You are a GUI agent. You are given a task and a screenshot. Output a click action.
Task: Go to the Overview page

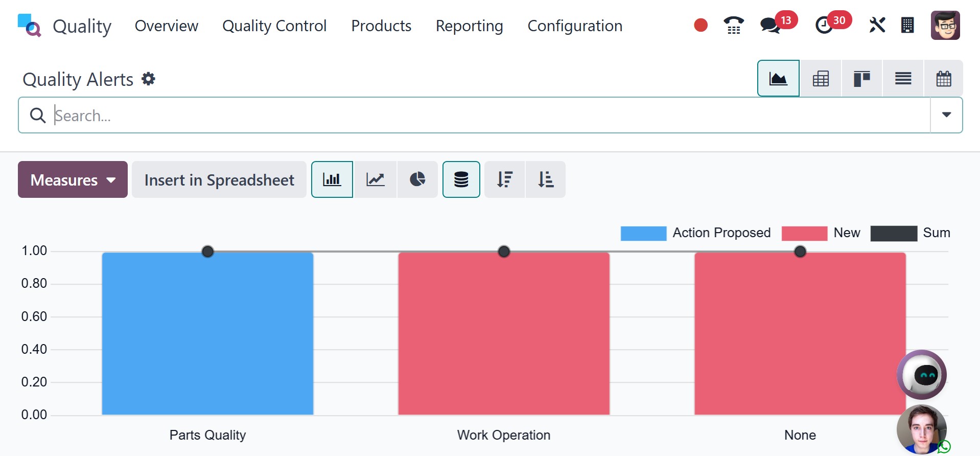[x=167, y=26]
